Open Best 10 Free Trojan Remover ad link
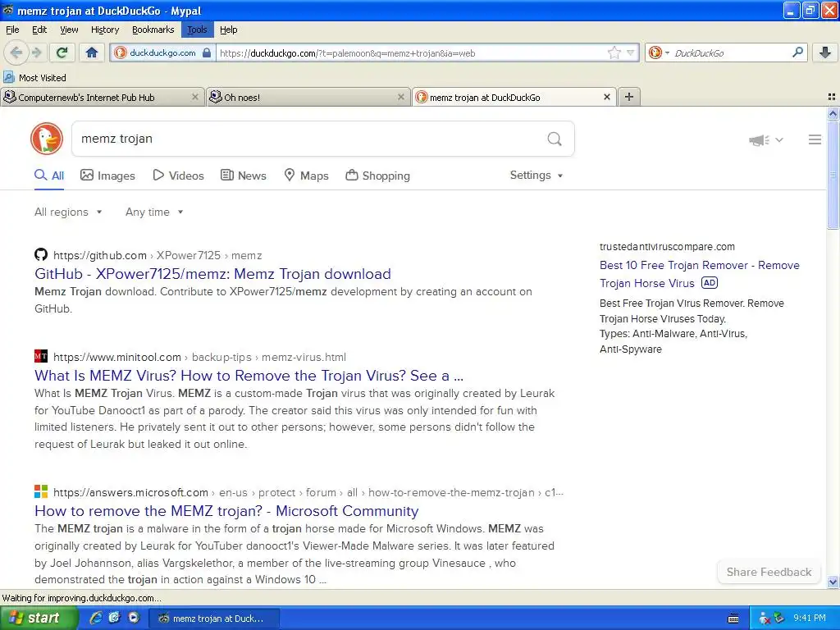Viewport: 840px width, 630px height. [x=699, y=274]
